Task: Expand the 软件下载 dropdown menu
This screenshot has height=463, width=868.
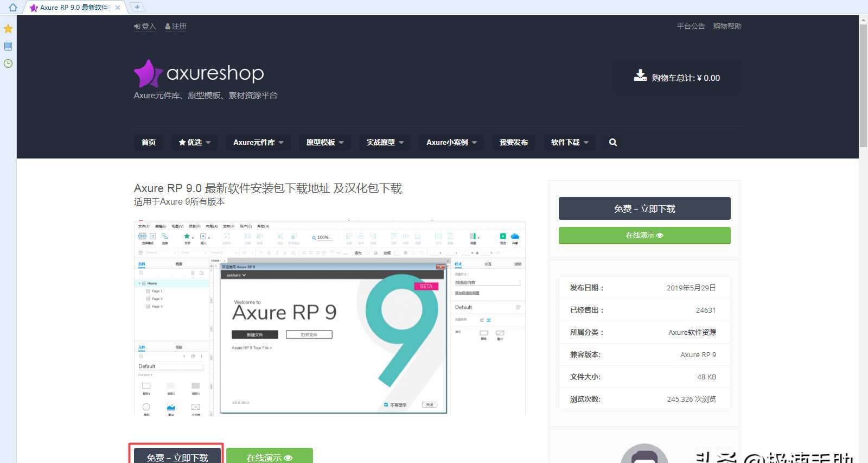Action: 570,142
